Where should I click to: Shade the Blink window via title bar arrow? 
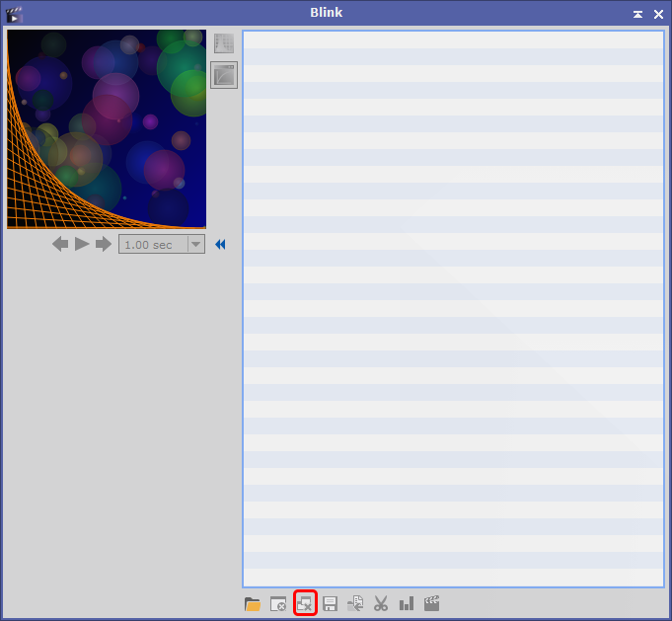pos(638,14)
